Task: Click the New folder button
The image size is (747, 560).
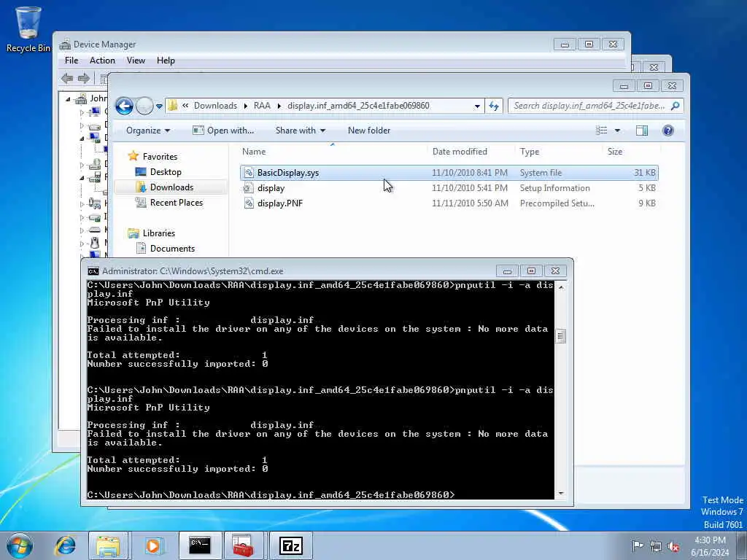Action: [x=369, y=131]
